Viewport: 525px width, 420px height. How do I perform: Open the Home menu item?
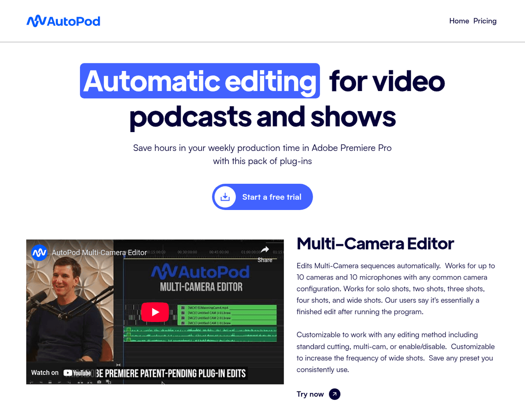[x=459, y=21]
